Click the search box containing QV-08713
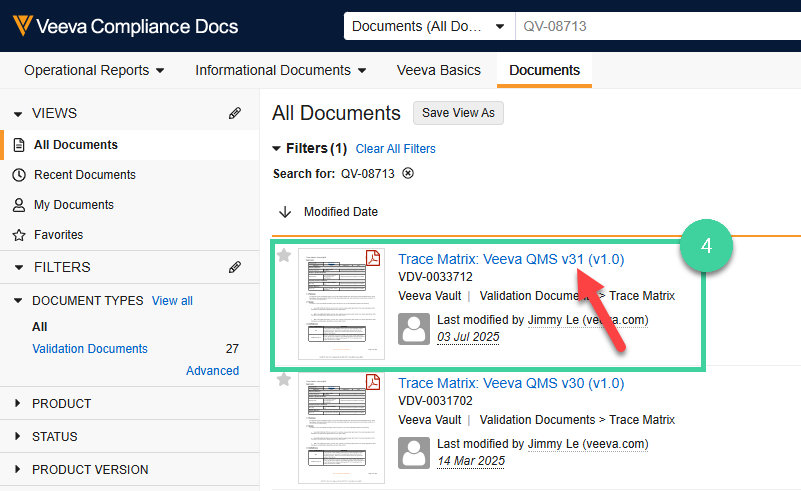801x491 pixels. (x=658, y=26)
